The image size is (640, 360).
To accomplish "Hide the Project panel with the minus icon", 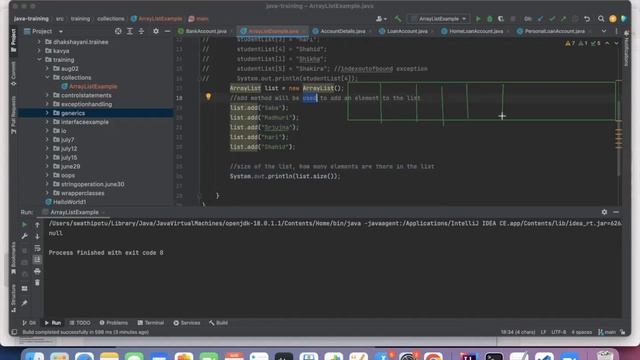I will (x=167, y=31).
